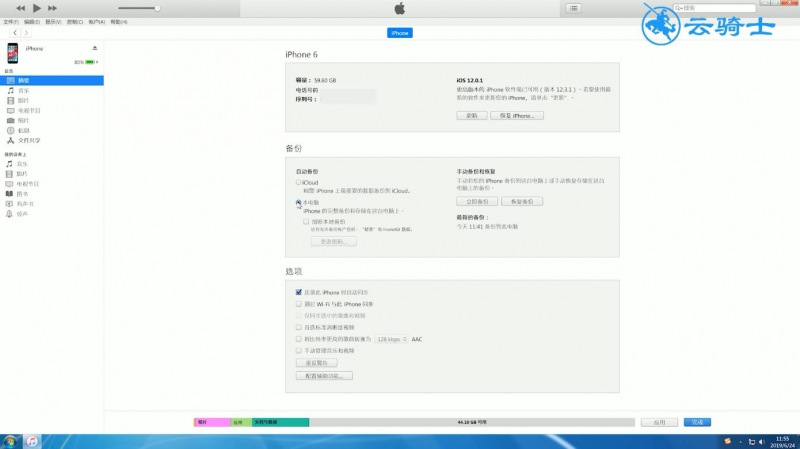800x449 pixels.
Task: Uncheck auto sync when iPhone connected
Action: coord(298,292)
